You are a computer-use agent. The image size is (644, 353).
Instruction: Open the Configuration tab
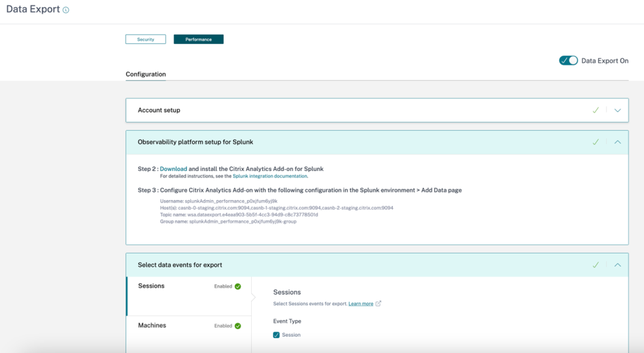145,74
